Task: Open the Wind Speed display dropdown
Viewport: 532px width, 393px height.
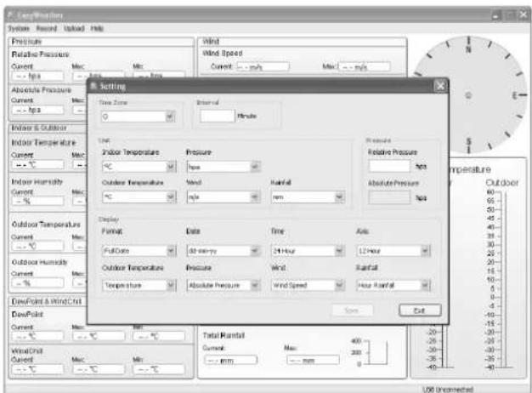Action: pyautogui.click(x=308, y=285)
